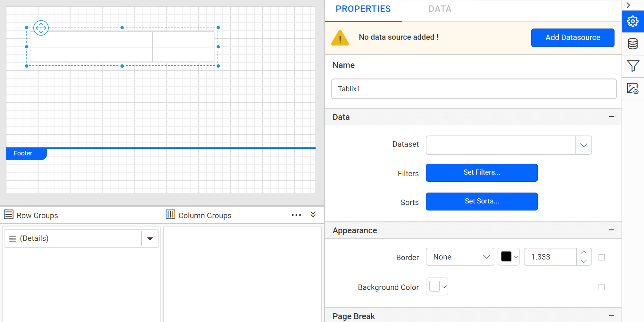Click the Column Groups columns icon
The height and width of the screenshot is (322, 644).
point(170,214)
